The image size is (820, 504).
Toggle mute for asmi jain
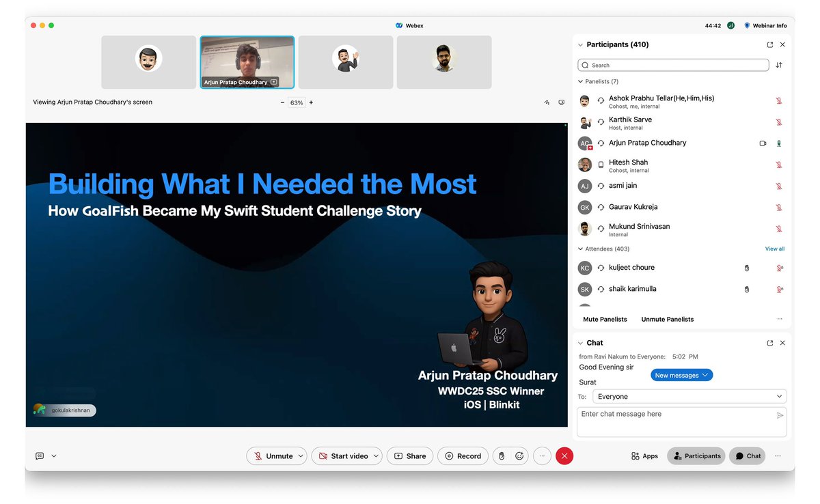778,186
